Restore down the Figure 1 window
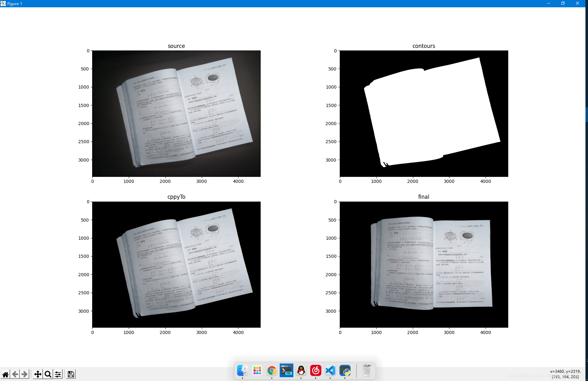The height and width of the screenshot is (381, 588). [x=563, y=3]
